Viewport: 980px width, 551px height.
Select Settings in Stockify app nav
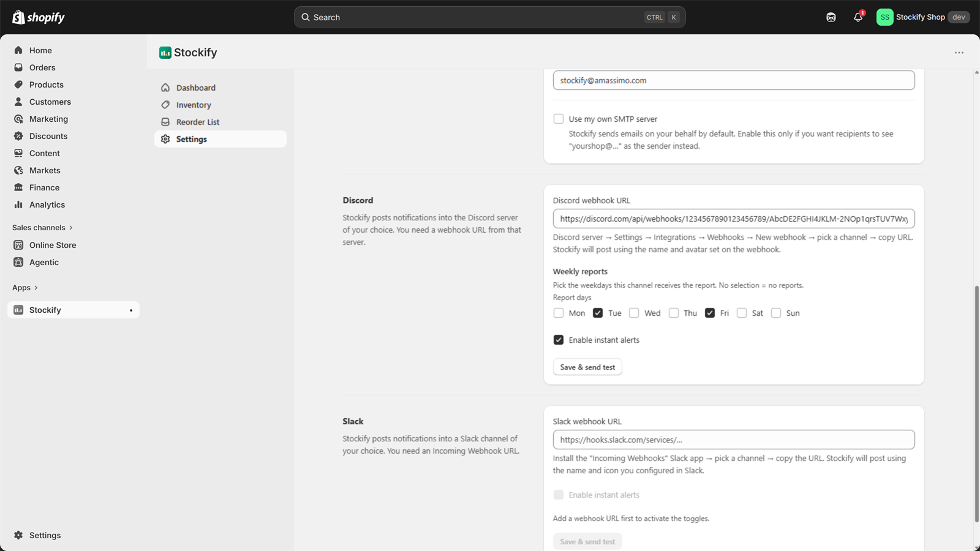(x=221, y=139)
